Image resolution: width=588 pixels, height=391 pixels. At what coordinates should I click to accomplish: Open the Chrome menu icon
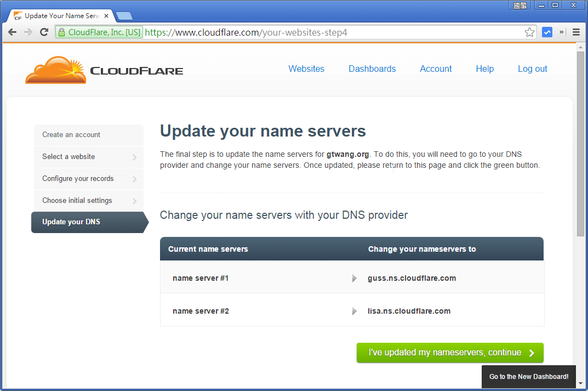(x=576, y=32)
